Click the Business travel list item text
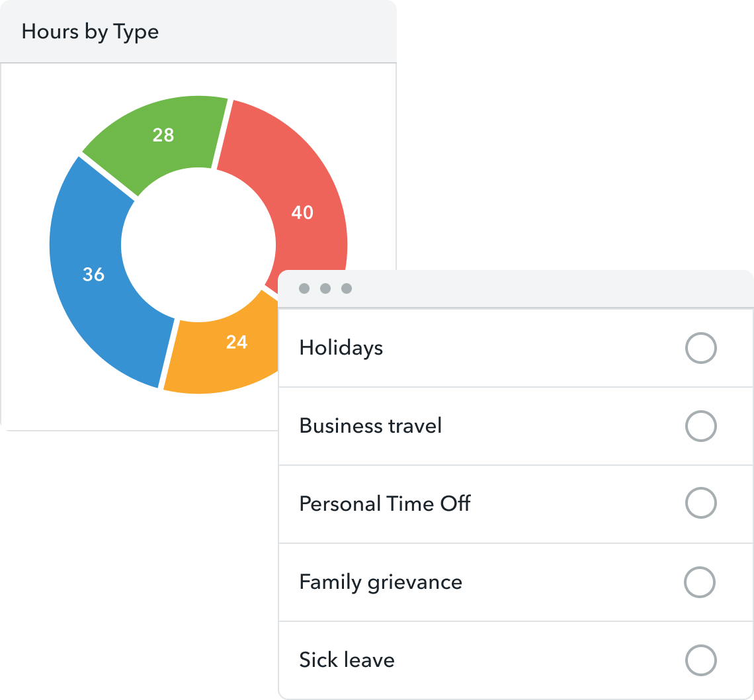754x700 pixels. coord(370,425)
